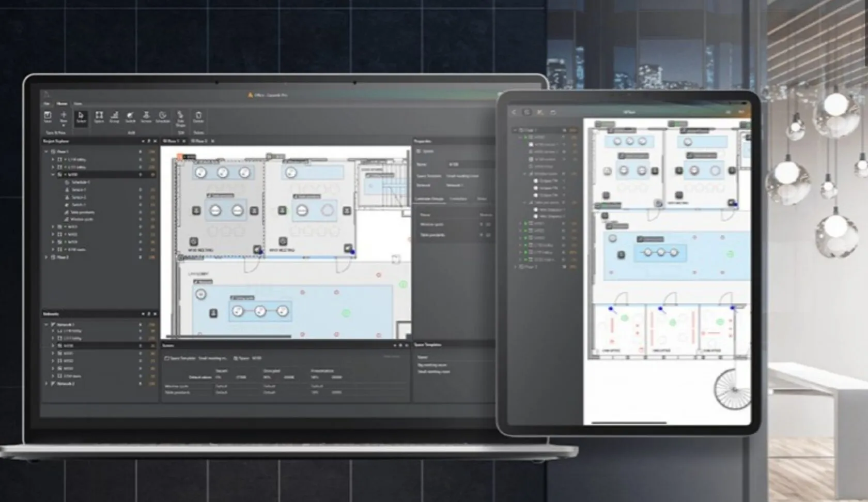Open the File menu tab
The image size is (868, 502).
click(x=47, y=104)
